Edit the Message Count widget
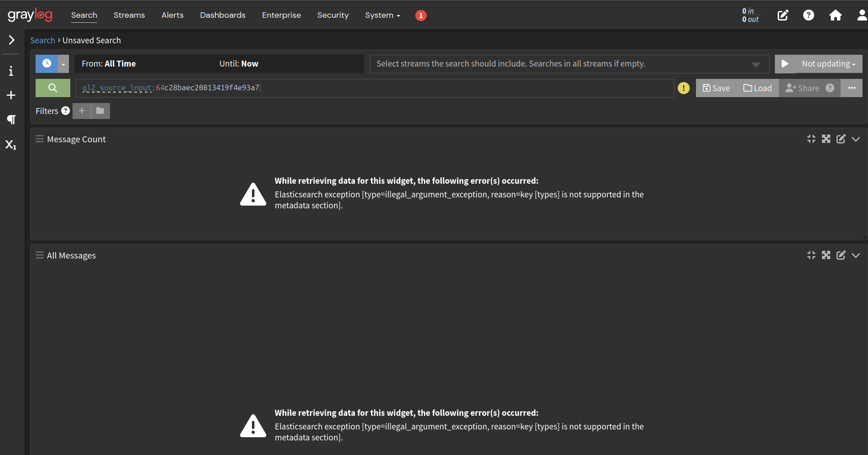Image resolution: width=868 pixels, height=455 pixels. [841, 139]
